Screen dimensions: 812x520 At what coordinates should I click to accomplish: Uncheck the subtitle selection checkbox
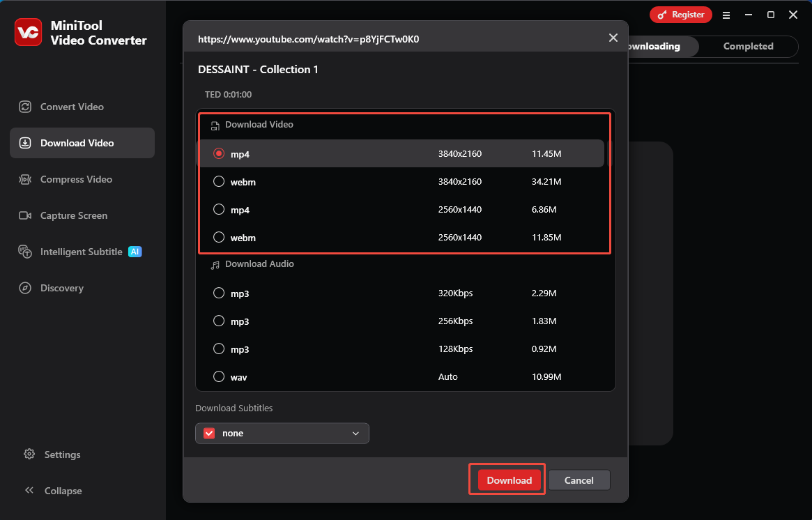[208, 433]
